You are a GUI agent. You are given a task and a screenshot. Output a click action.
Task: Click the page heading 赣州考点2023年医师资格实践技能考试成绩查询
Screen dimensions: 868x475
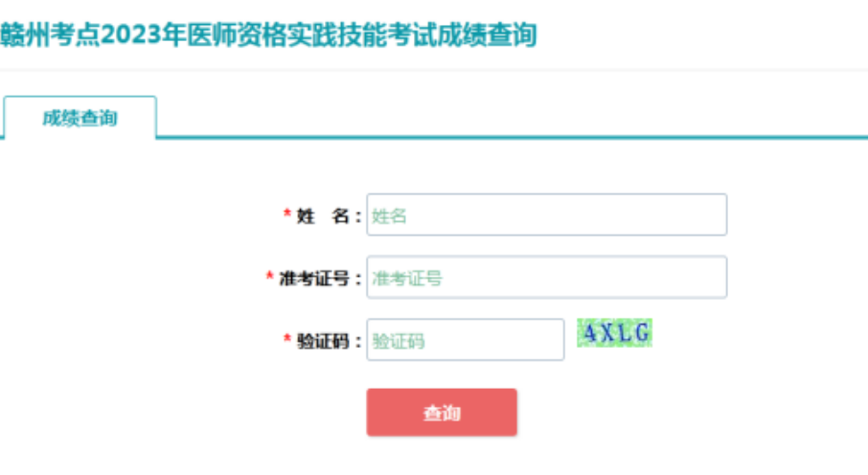point(268,34)
